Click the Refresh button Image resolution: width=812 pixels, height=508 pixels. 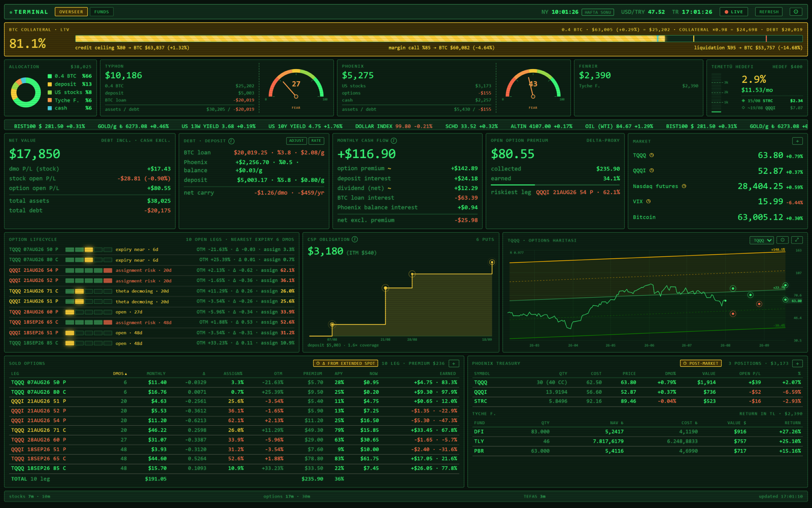coord(769,12)
